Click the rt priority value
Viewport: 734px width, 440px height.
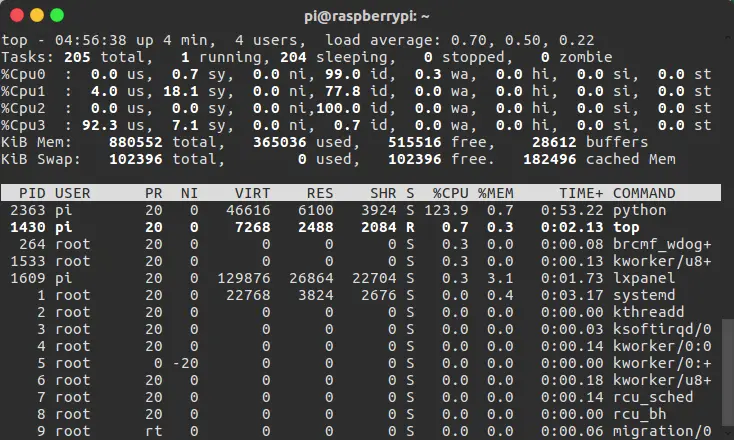coord(154,431)
